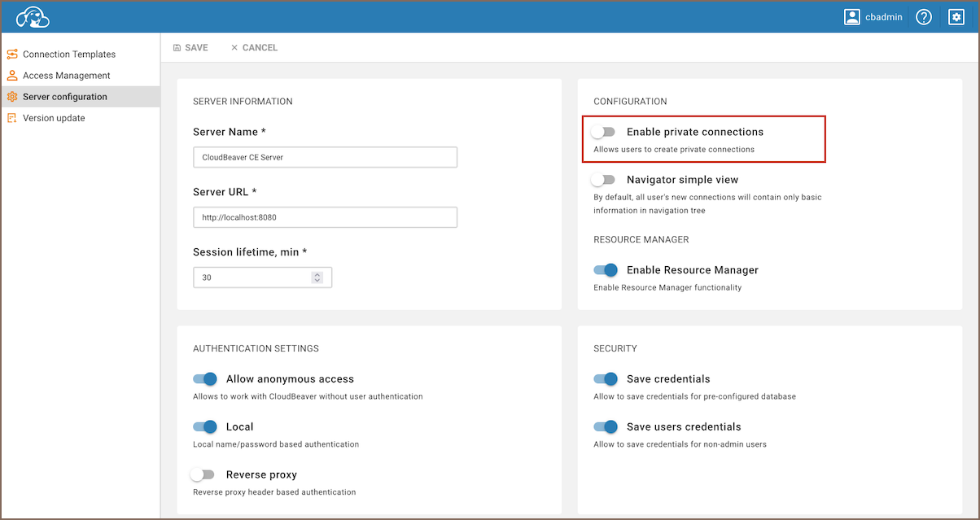Click the Server configuration gear icon
Viewport: 980px width, 520px height.
(12, 97)
